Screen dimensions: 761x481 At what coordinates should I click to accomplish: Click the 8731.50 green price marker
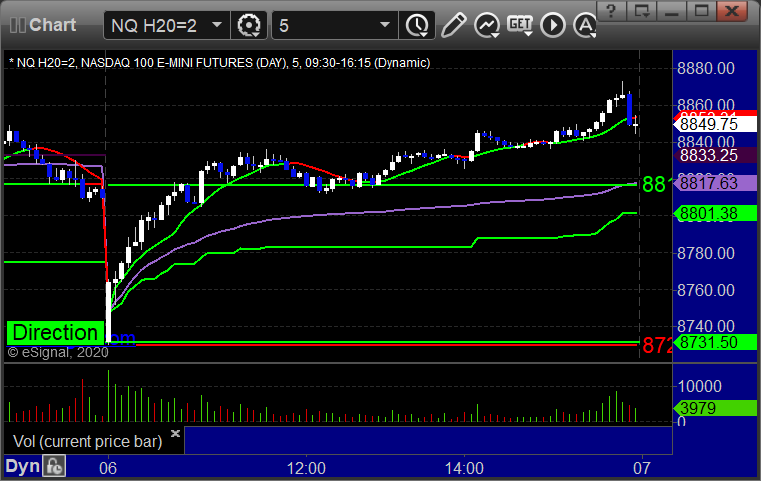[x=714, y=342]
